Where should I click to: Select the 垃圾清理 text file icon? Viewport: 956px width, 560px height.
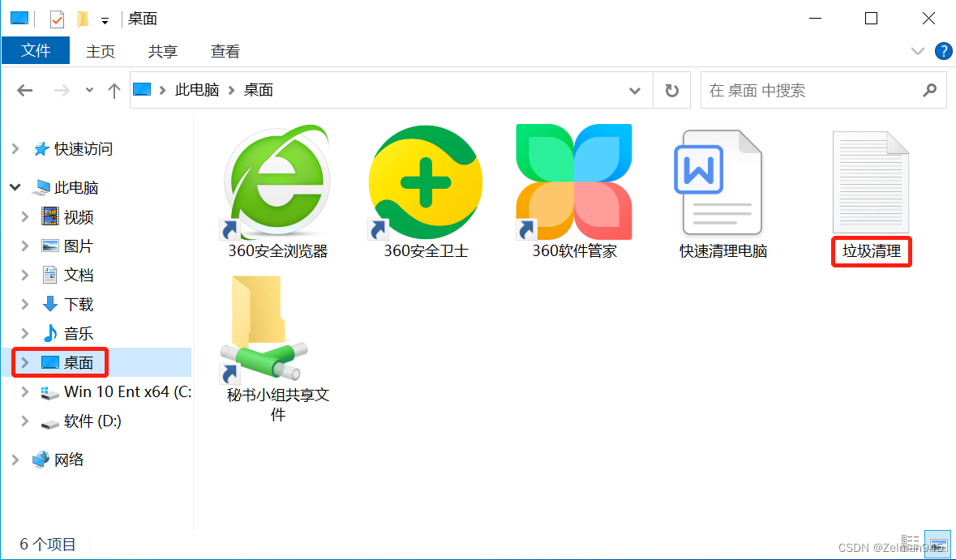[871, 182]
